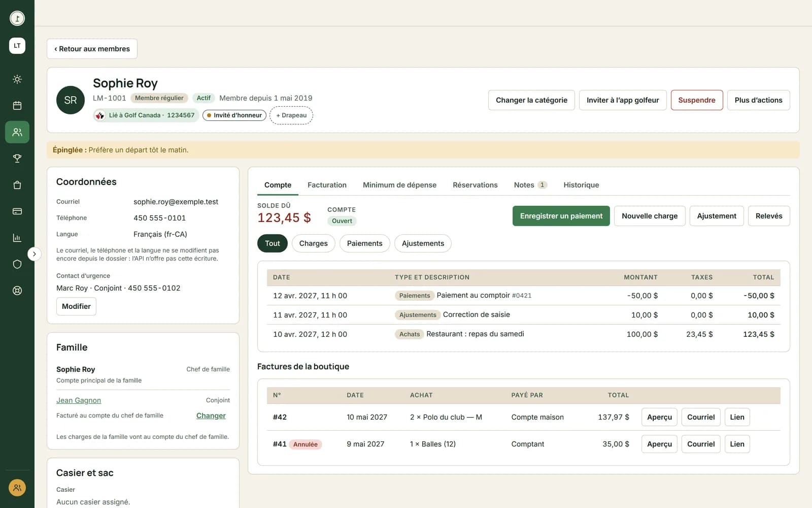The width and height of the screenshot is (812, 508).
Task: Filter transactions by Ajustements
Action: pos(423,243)
